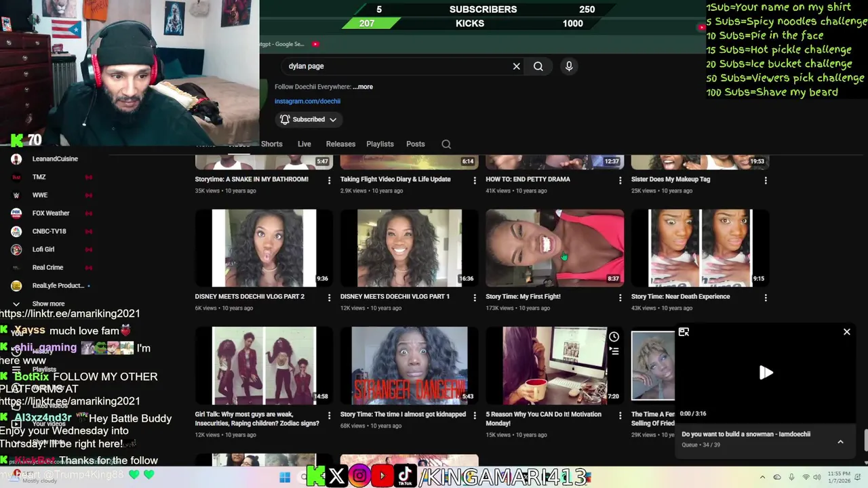
Task: Click 'Story Time: My First Fight!' video title
Action: click(523, 297)
